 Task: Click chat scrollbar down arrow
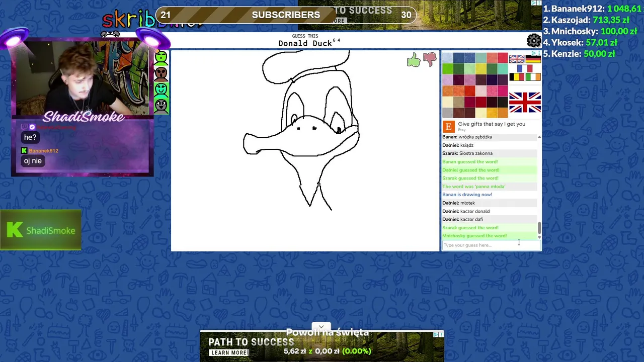539,237
